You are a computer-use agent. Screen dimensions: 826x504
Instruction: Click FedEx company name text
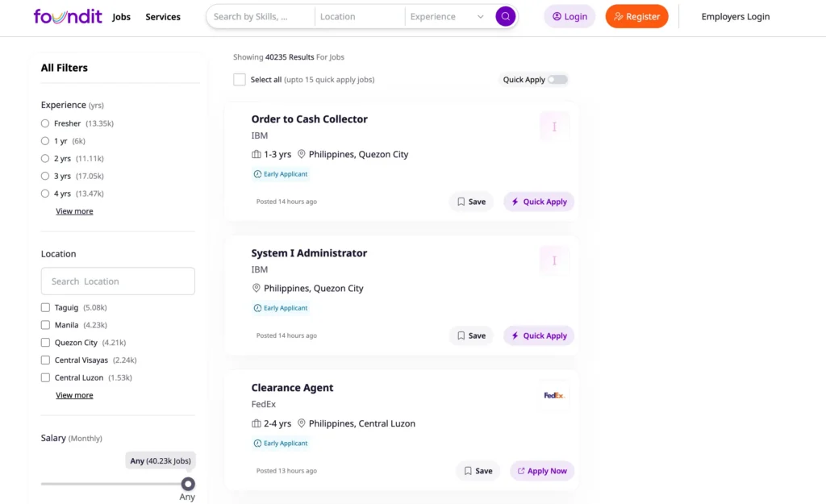[x=264, y=404]
